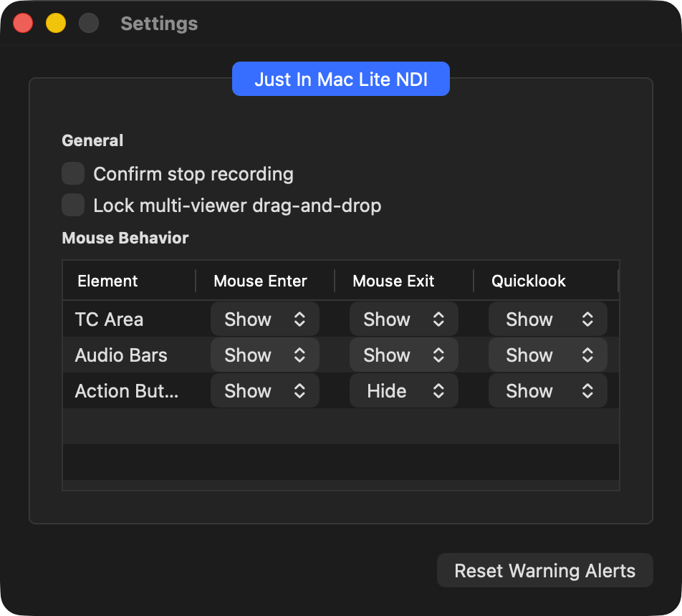Toggle Lock multi-viewer drag-and-drop checkbox

pyautogui.click(x=72, y=205)
